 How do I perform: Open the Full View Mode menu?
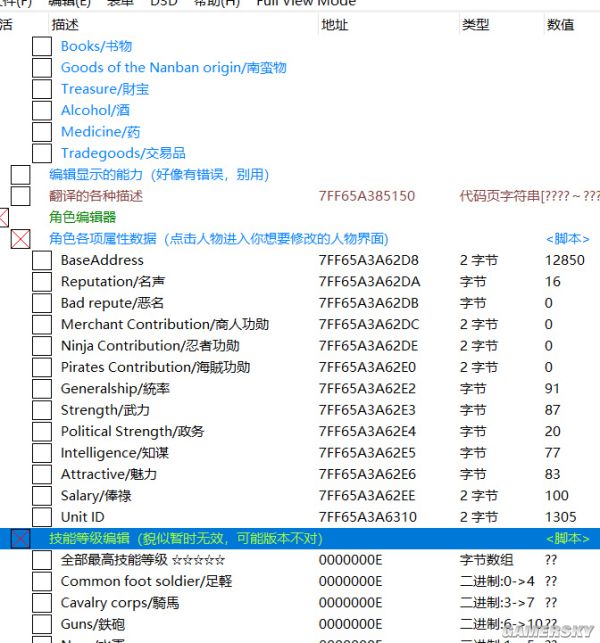click(x=306, y=3)
